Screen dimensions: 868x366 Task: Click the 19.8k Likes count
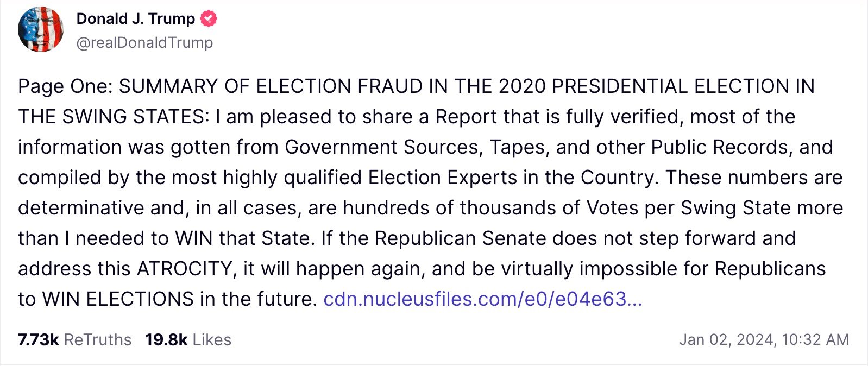[x=166, y=340]
